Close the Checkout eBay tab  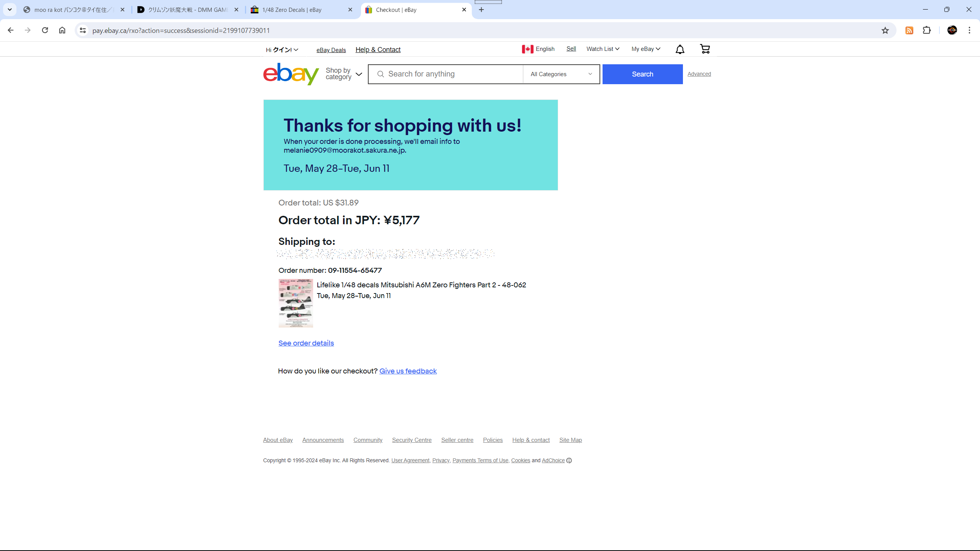click(464, 10)
